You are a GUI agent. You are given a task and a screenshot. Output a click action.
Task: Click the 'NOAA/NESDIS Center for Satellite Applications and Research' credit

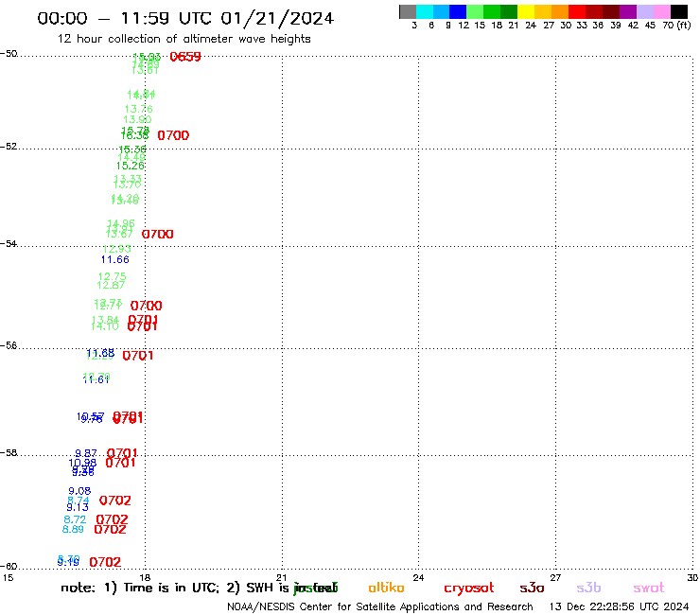pos(380,607)
